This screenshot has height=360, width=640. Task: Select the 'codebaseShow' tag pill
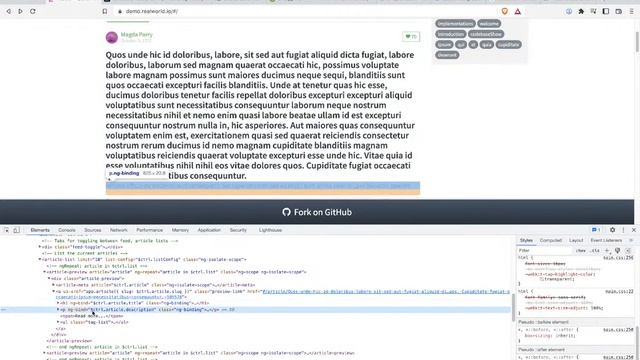tap(486, 34)
